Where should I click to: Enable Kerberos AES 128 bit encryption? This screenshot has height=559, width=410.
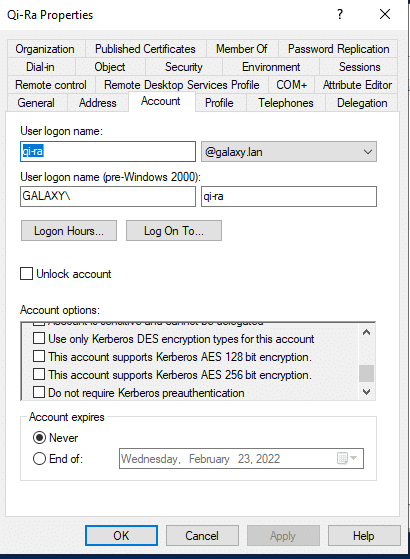coord(39,356)
